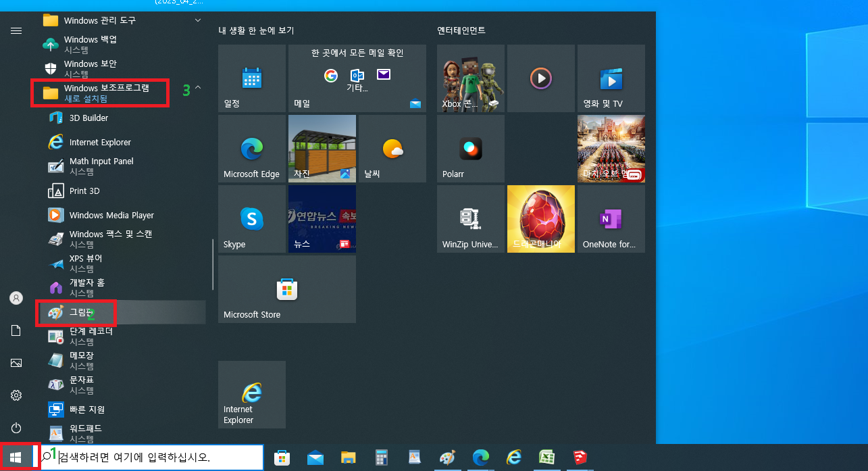This screenshot has width=868, height=471.
Task: Open the Microsoft Store tile
Action: point(287,289)
